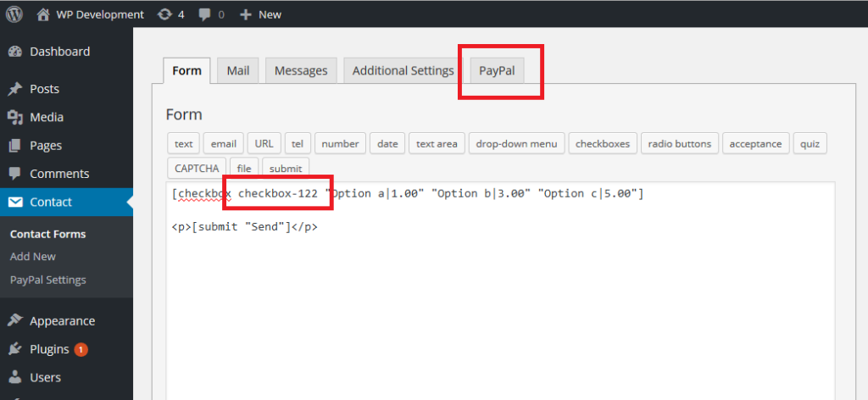The image size is (868, 400).
Task: Click the Media icon in sidebar
Action: (15, 117)
